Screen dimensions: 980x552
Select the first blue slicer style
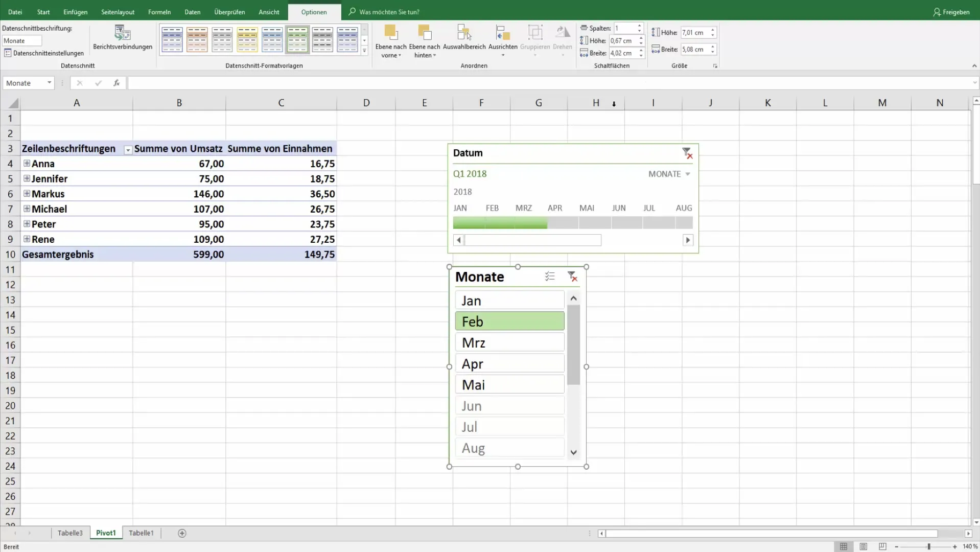172,39
